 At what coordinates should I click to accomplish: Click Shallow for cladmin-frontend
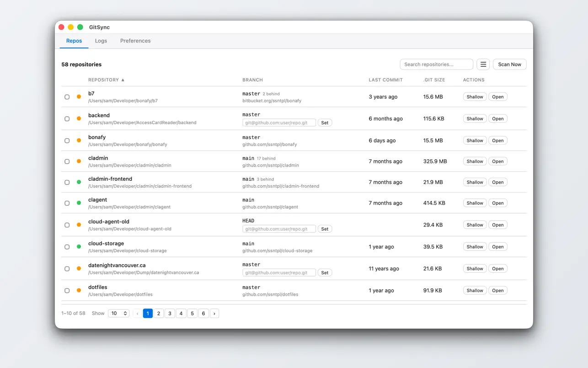[x=475, y=182]
